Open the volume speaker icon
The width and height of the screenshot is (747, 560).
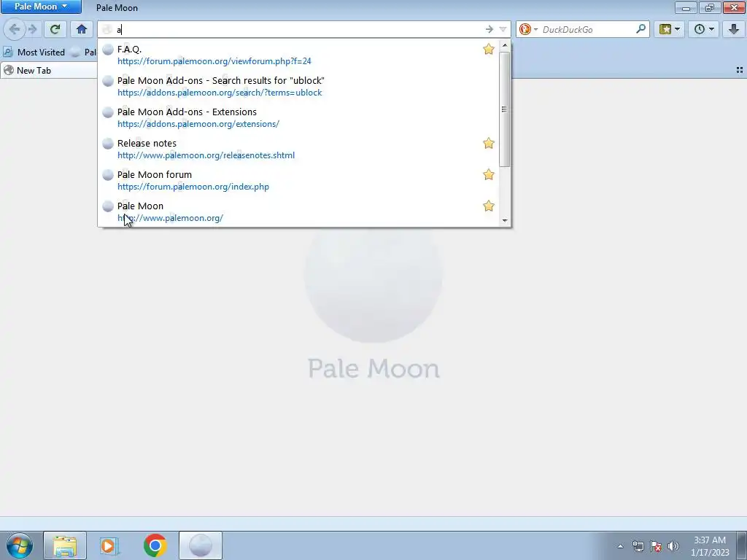tap(673, 546)
